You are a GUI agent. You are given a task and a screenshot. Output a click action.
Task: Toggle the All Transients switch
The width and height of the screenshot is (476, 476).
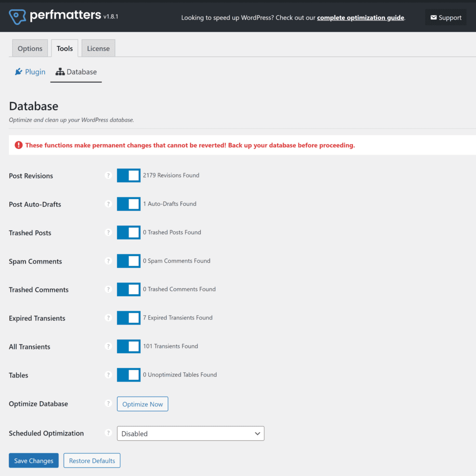pos(129,346)
